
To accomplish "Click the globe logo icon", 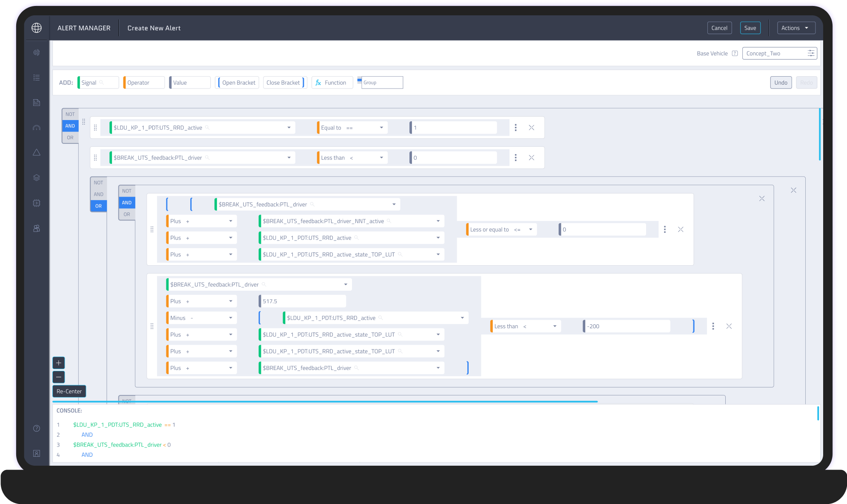I will coord(37,28).
